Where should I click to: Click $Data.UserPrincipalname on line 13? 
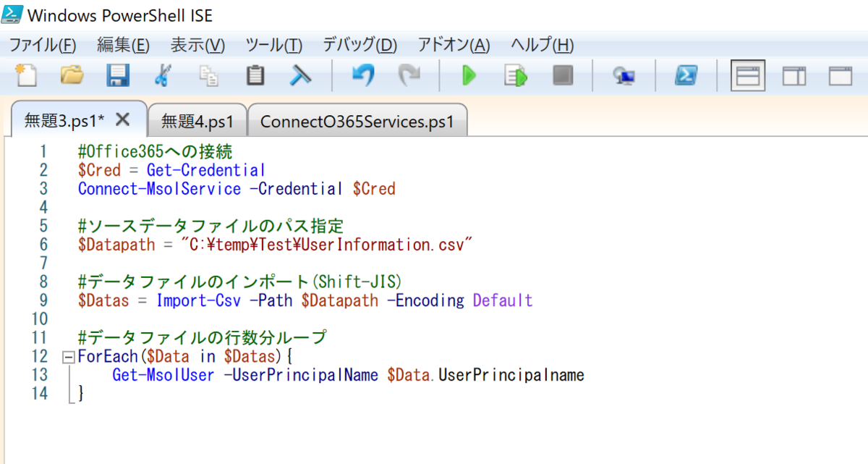485,376
